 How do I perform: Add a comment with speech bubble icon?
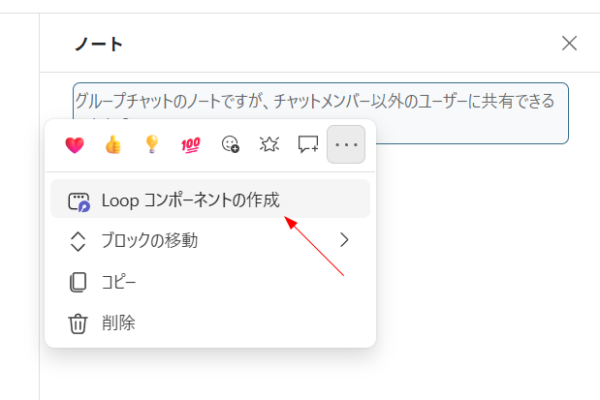pos(307,145)
